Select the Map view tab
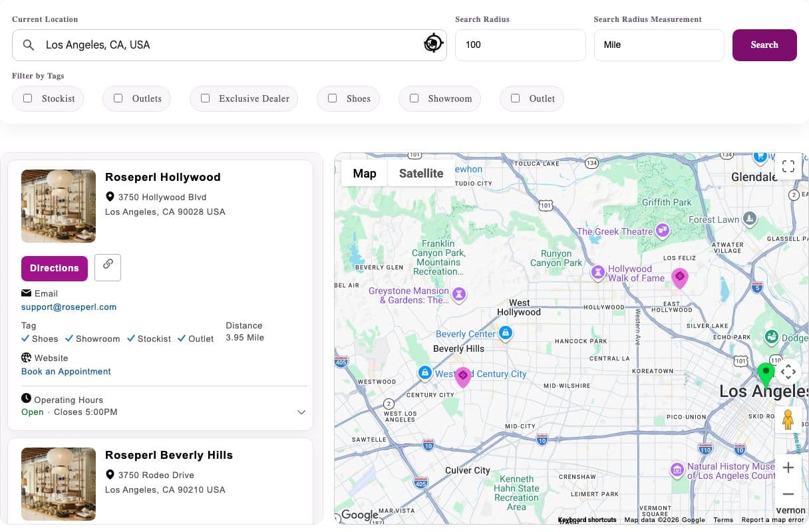The height and width of the screenshot is (532, 809). click(x=365, y=173)
